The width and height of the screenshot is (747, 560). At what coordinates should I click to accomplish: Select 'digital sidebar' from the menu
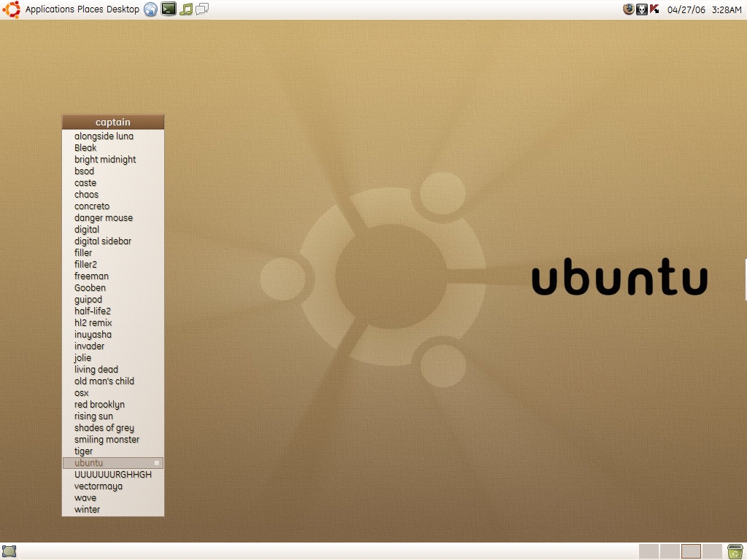click(113, 241)
